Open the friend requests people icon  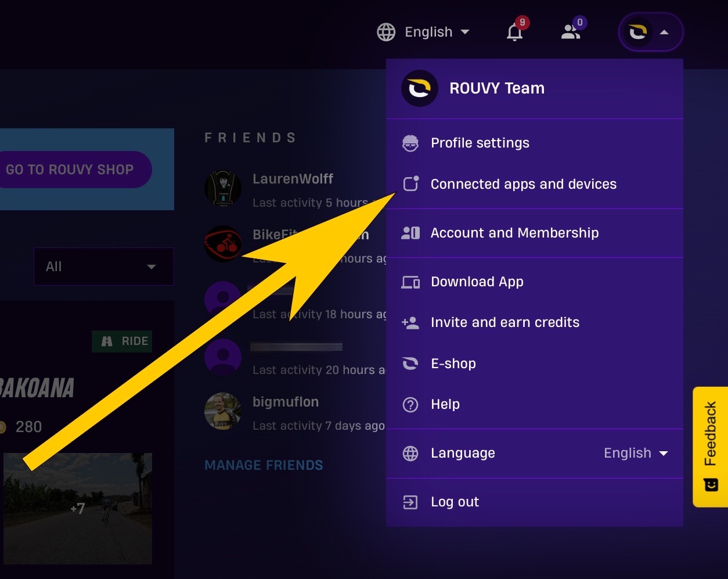coord(571,32)
